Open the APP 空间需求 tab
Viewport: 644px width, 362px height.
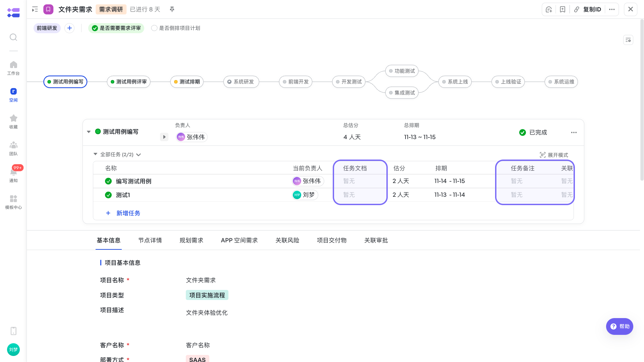pyautogui.click(x=239, y=240)
